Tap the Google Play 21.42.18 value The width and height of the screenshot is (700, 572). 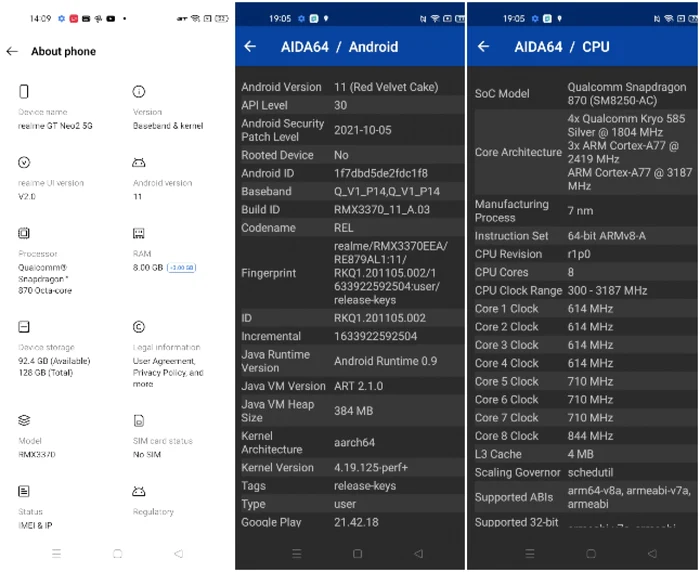356,522
